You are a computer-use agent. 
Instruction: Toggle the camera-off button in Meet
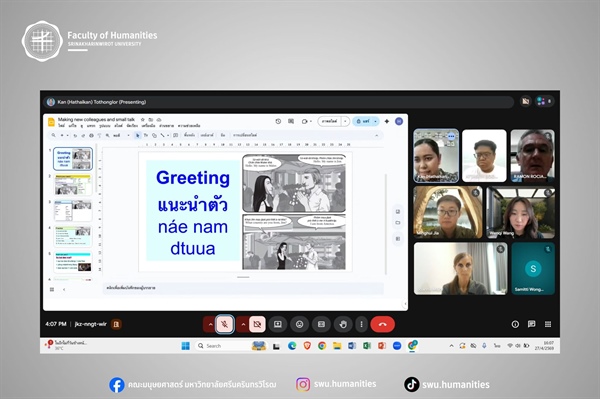(x=258, y=324)
